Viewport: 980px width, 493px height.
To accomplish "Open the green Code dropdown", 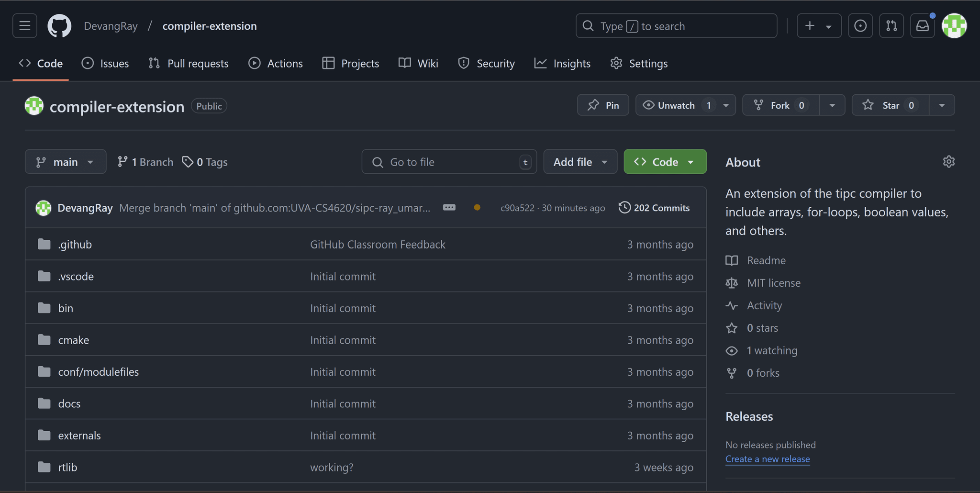I will [x=665, y=162].
